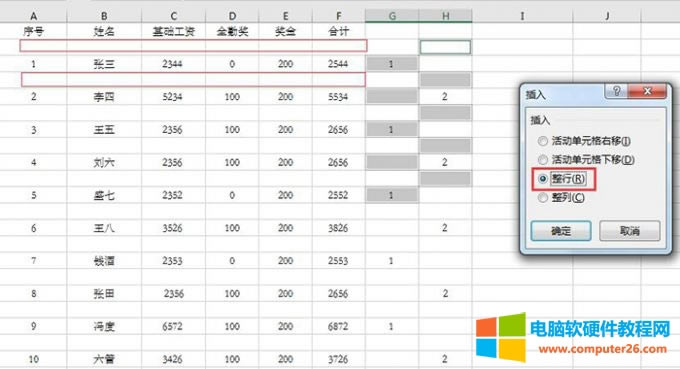Click the Windows logo watermark
This screenshot has height=369, width=680.
click(500, 337)
